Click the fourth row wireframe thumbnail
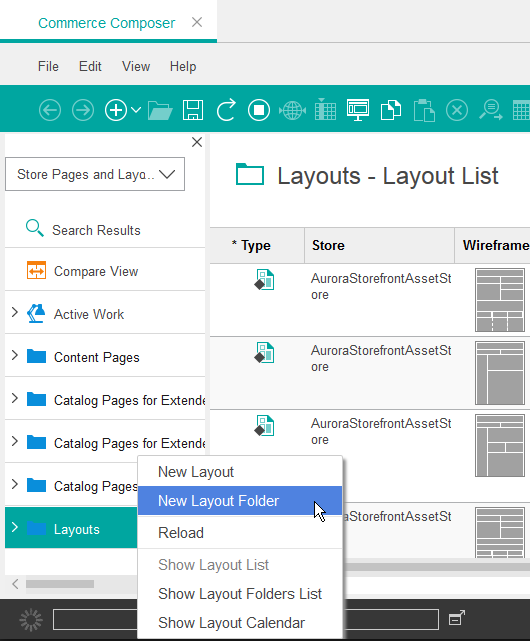 click(x=500, y=532)
